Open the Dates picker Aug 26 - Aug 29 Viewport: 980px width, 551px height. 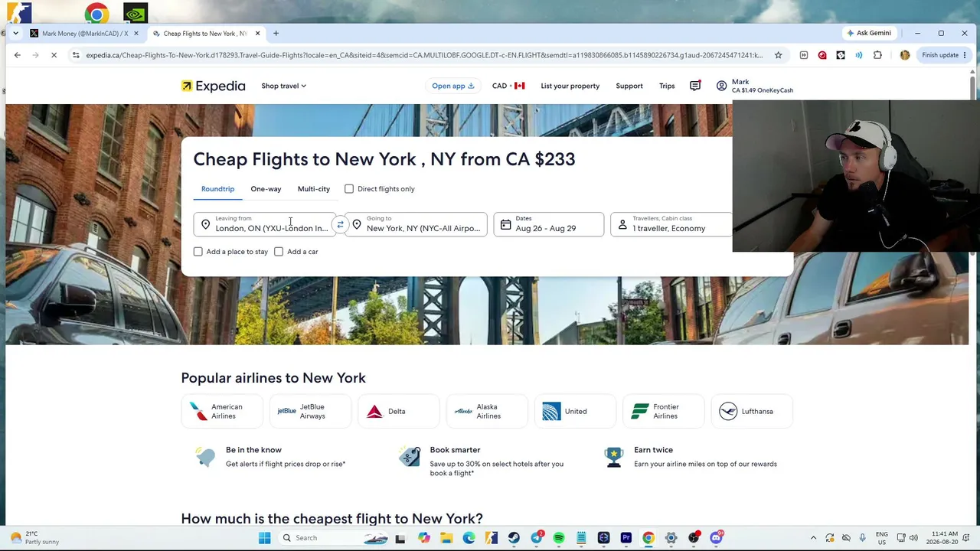549,224
